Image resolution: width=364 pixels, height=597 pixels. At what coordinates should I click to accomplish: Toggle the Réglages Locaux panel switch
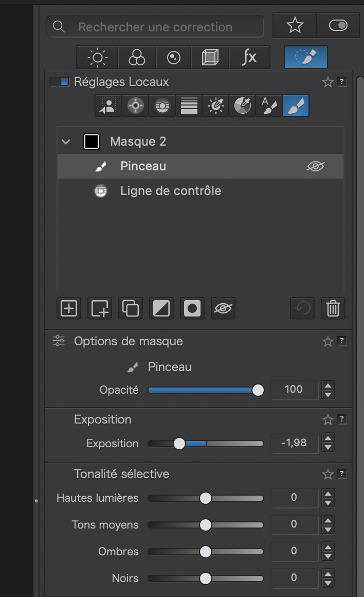[60, 82]
